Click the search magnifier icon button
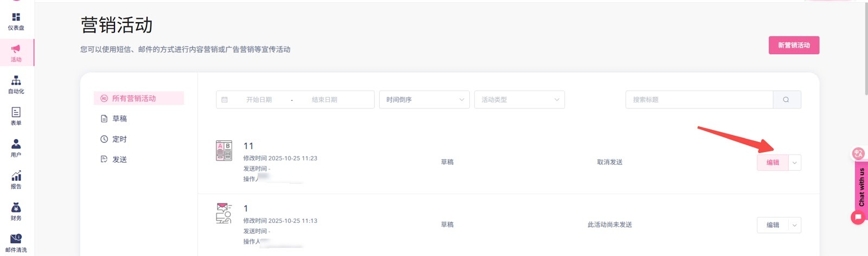Viewport: 868px width, 256px height. click(x=786, y=100)
